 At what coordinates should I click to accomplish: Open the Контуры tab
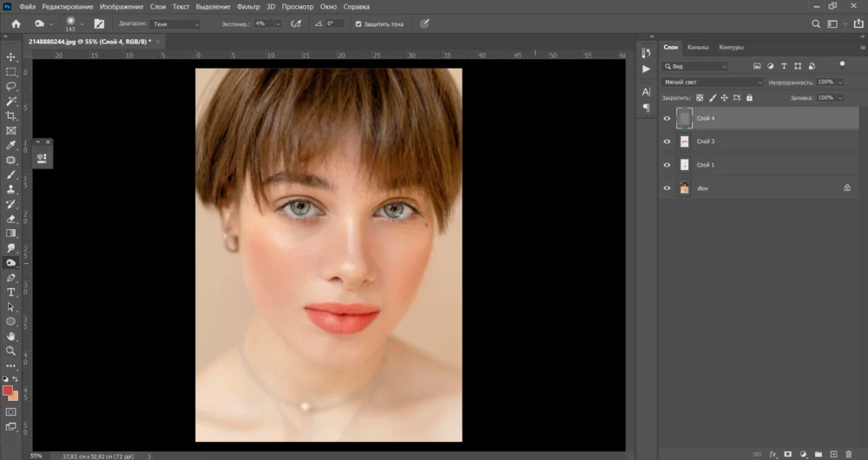(x=731, y=47)
